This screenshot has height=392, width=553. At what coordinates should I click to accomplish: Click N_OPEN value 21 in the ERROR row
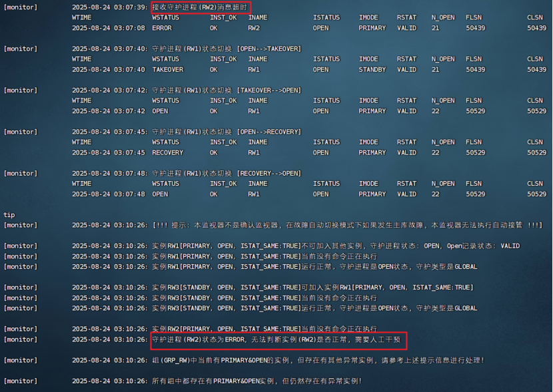pyautogui.click(x=436, y=28)
